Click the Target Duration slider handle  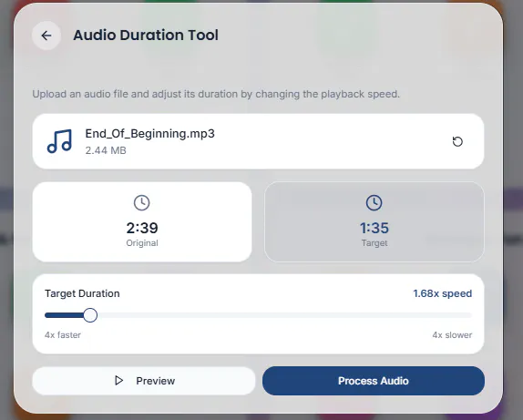pos(90,315)
